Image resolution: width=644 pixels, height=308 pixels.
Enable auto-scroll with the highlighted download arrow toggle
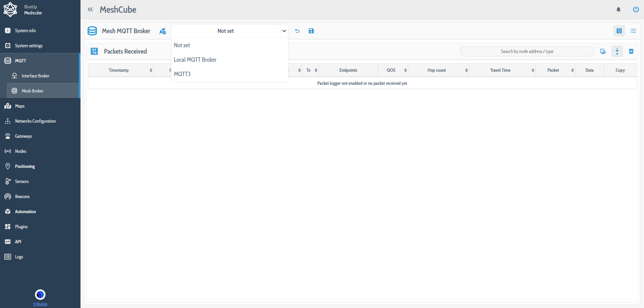pyautogui.click(x=617, y=51)
